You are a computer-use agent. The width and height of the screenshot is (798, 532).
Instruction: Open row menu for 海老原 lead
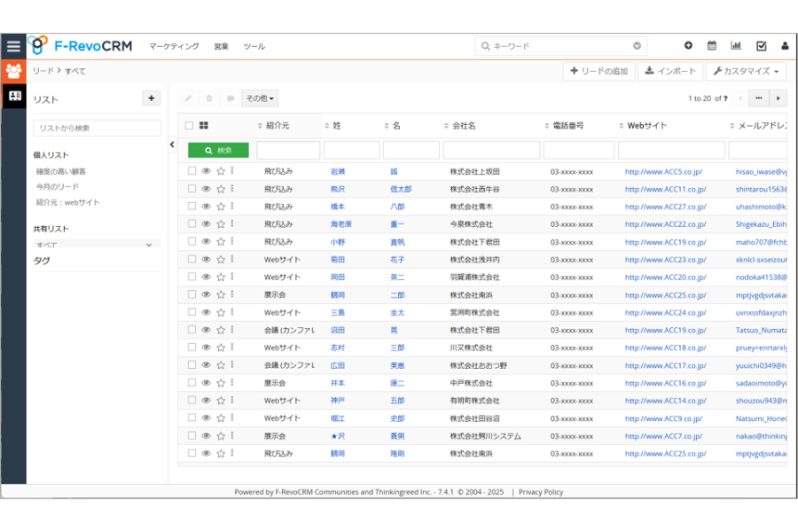click(x=232, y=223)
